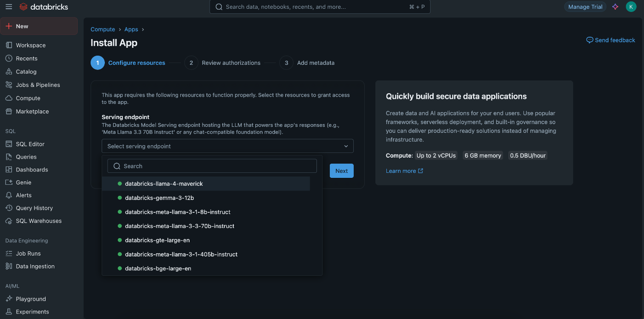The height and width of the screenshot is (319, 644).
Task: Go to Compute breadcrumb link
Action: [103, 29]
